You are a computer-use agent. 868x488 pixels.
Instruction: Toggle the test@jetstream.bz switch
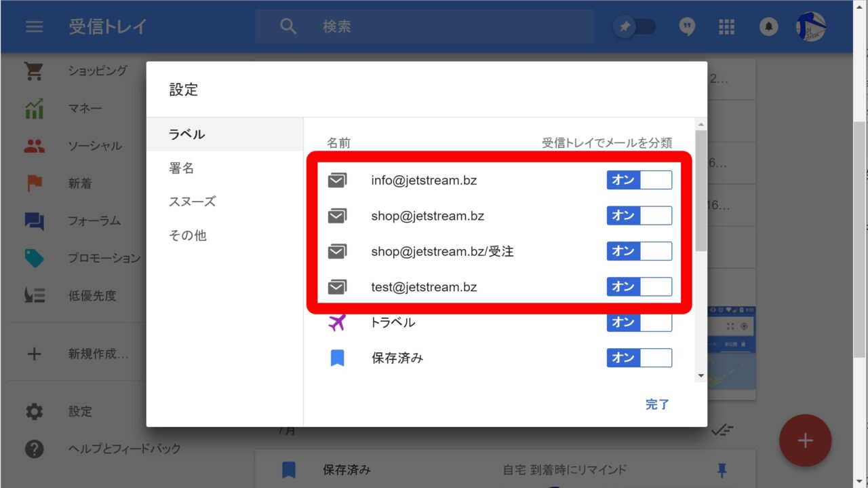pyautogui.click(x=639, y=286)
